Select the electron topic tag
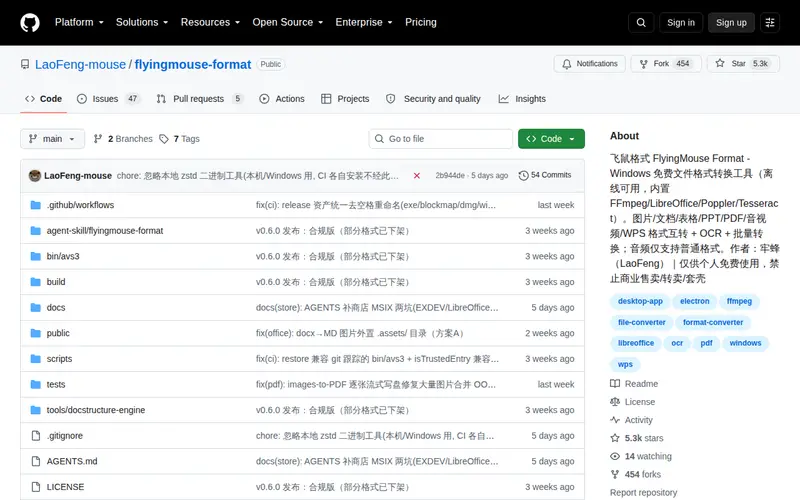 click(x=694, y=301)
